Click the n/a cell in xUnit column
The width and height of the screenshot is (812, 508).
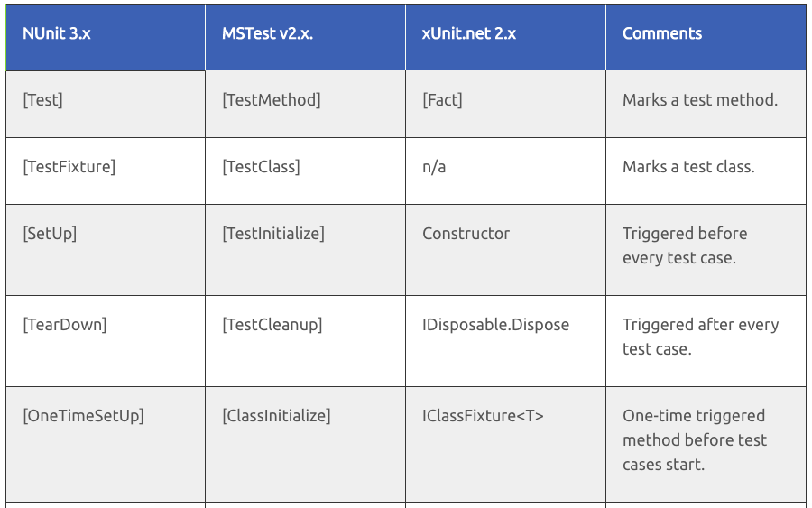[x=434, y=167]
